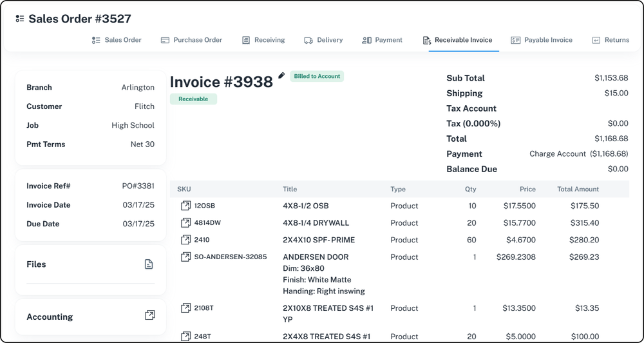Image resolution: width=644 pixels, height=343 pixels.
Task: Click the SO-ANDERSEN-32085 SKU text
Action: 231,257
